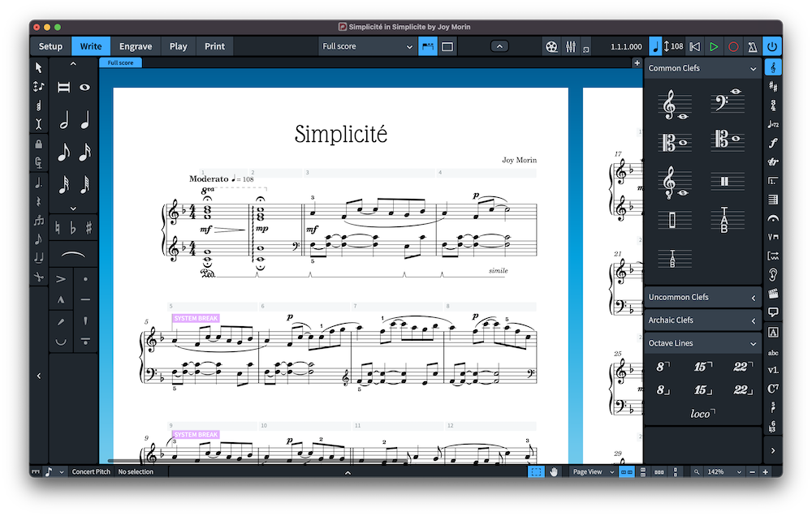Viewport: 812px width, 516px height.
Task: Choose the double whole note (breve) duration
Action: pyautogui.click(x=63, y=87)
